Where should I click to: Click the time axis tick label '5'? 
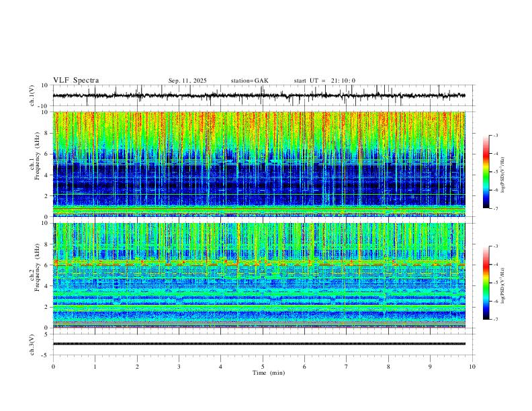[x=263, y=367]
